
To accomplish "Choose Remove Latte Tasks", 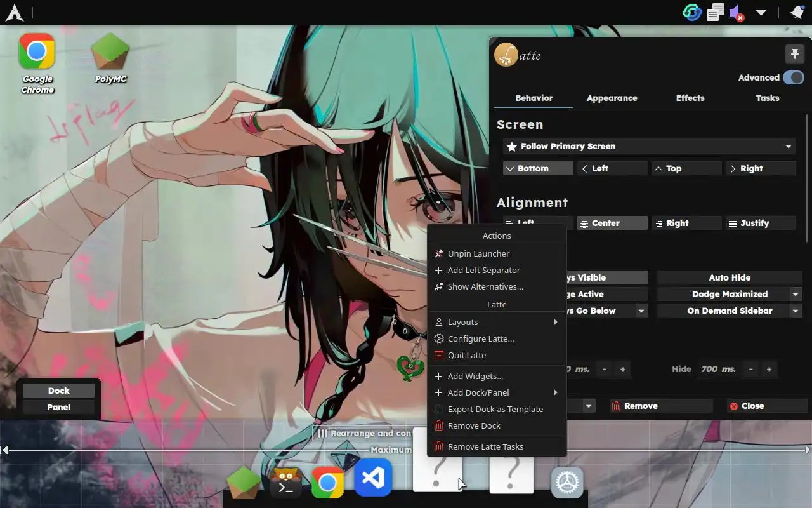I will (x=497, y=446).
